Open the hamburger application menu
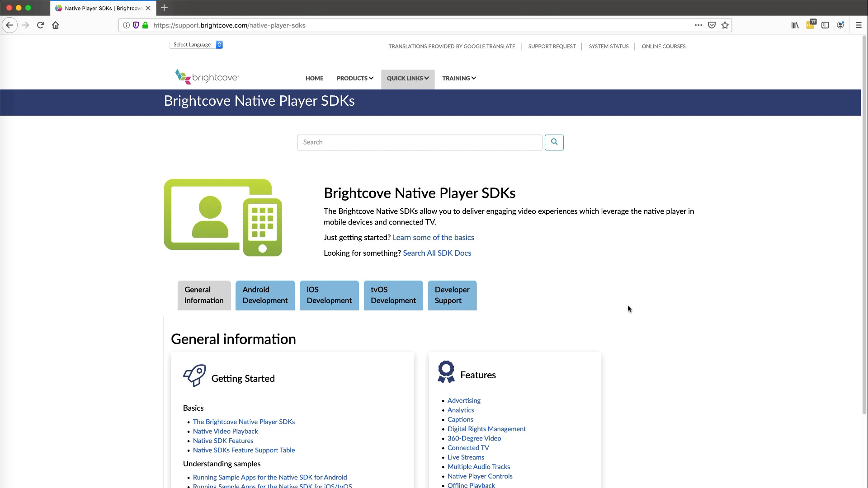The height and width of the screenshot is (488, 868). [x=859, y=25]
